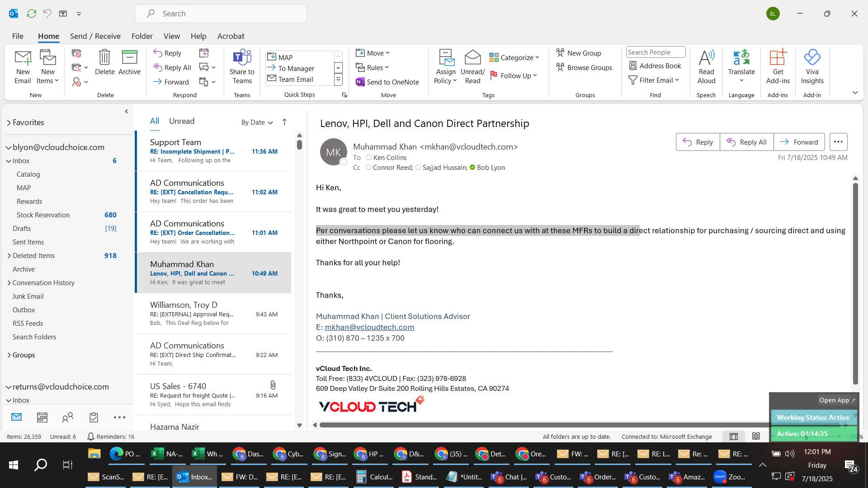The image size is (868, 488).
Task: Reverse sort order arrow in message list
Action: pyautogui.click(x=284, y=122)
